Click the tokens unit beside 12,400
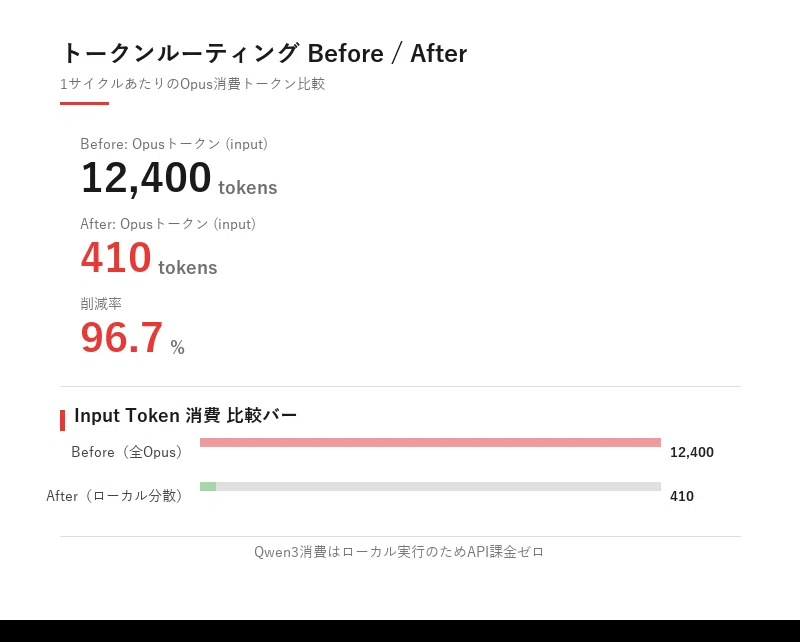Viewport: 800px width, 642px height. 247,187
